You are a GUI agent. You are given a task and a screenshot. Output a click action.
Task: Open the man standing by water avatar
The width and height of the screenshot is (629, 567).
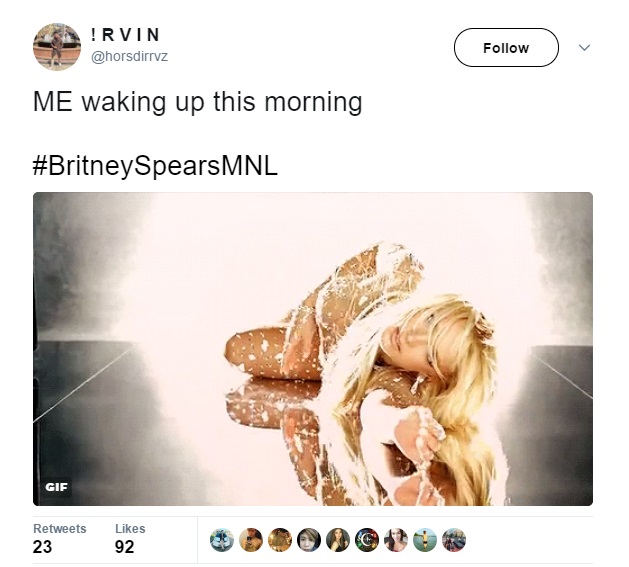coord(424,540)
